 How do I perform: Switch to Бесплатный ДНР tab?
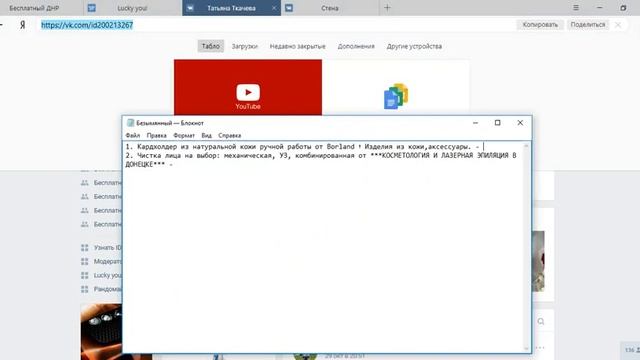coord(34,8)
